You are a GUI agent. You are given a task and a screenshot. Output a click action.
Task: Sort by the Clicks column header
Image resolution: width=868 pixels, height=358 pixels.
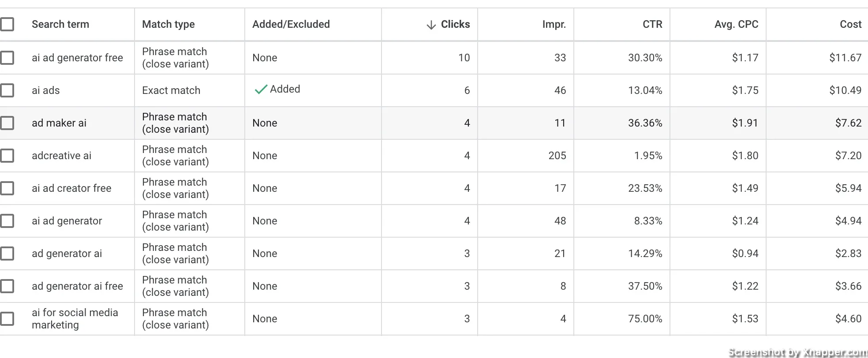click(x=455, y=24)
